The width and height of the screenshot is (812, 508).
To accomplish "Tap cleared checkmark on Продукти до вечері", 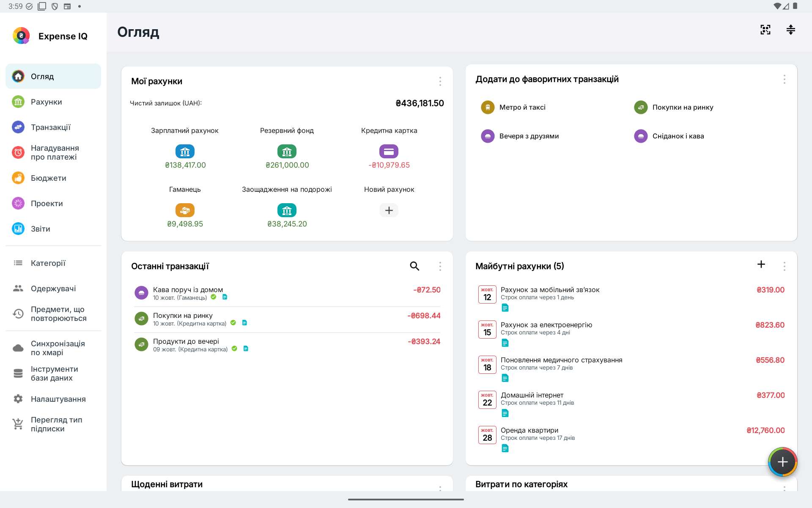I will [x=234, y=348].
